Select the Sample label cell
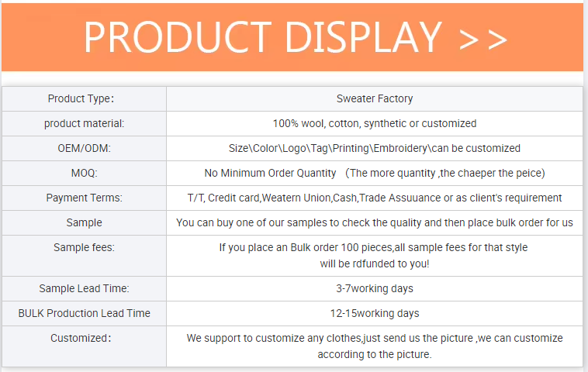 [85, 222]
